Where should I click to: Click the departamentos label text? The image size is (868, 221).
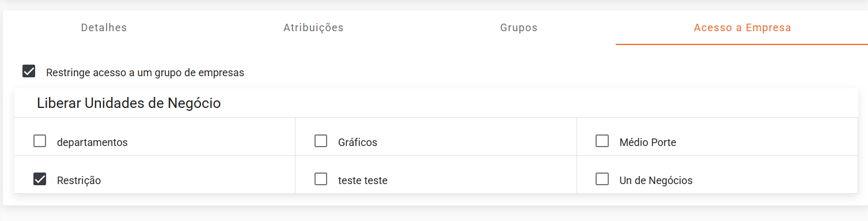[92, 142]
